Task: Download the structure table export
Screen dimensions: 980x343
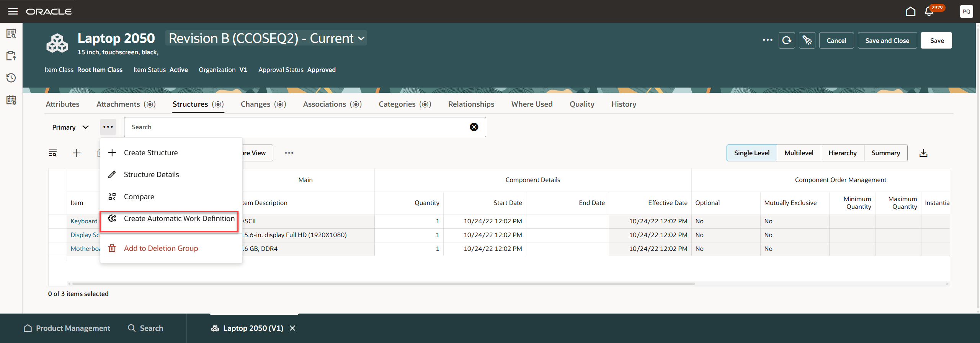Action: point(923,153)
